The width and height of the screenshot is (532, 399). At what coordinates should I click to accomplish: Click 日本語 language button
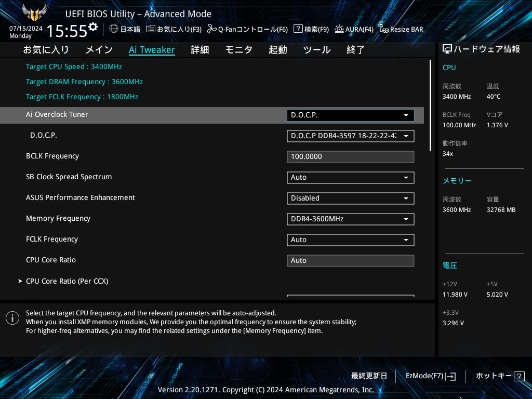[x=130, y=30]
